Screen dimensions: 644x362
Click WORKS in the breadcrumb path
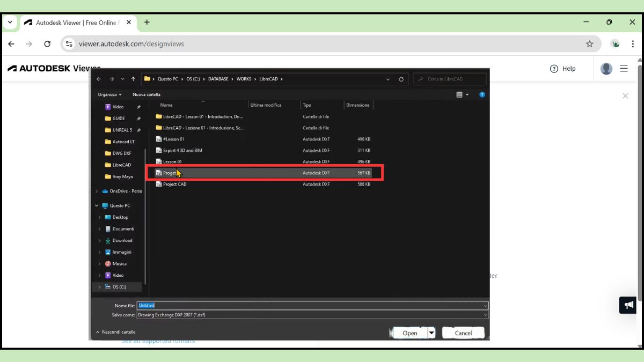(244, 79)
